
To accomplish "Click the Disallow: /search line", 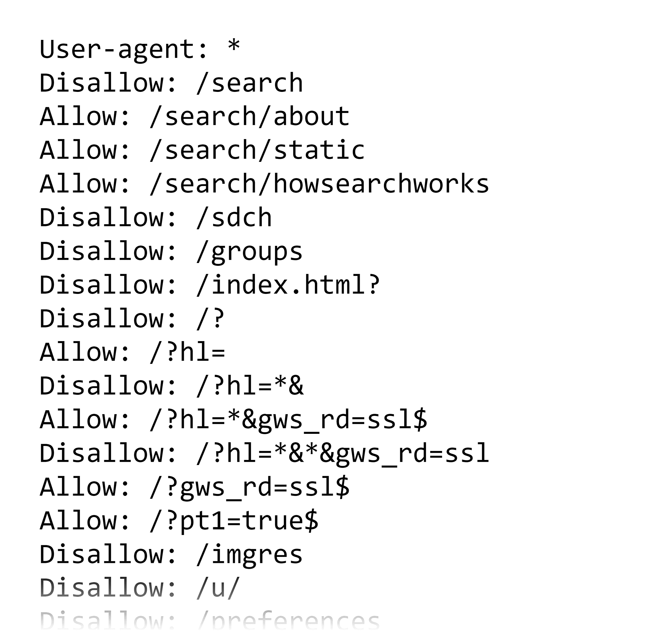I will tap(171, 83).
